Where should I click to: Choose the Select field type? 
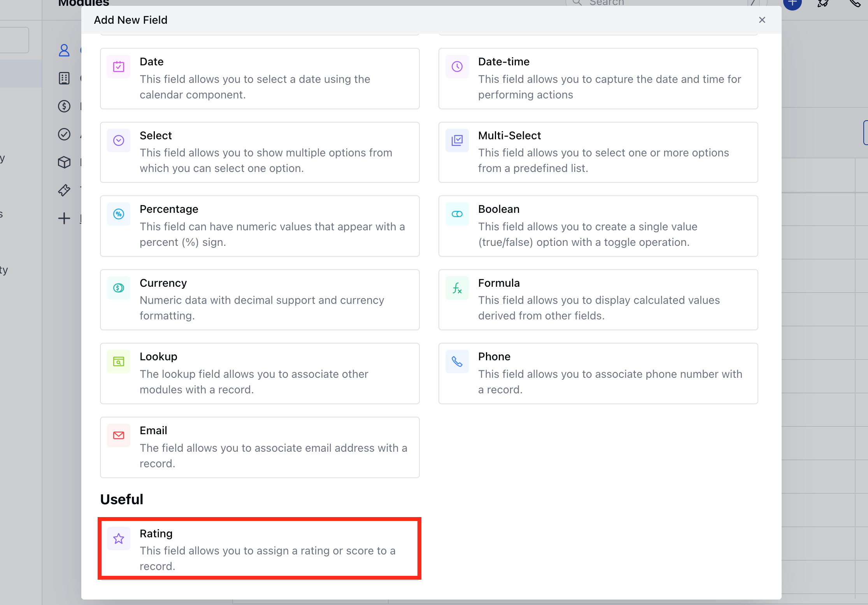(x=260, y=152)
